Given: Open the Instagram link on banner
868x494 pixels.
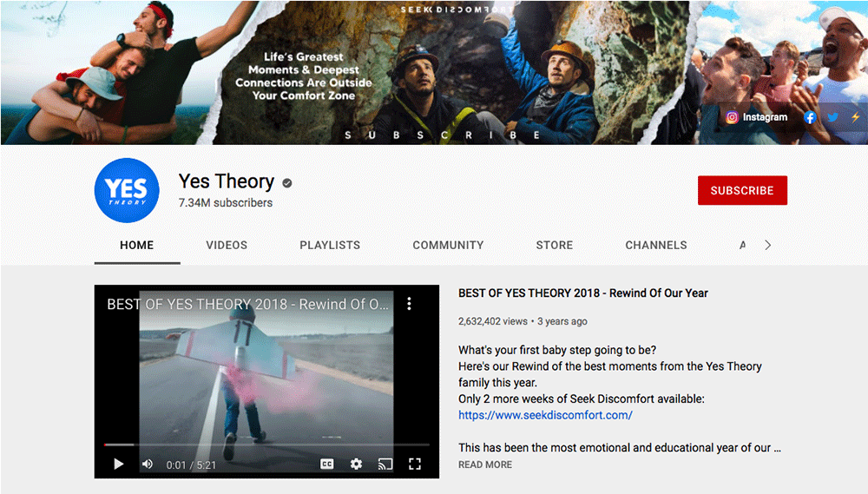Looking at the screenshot, I should coord(757,117).
